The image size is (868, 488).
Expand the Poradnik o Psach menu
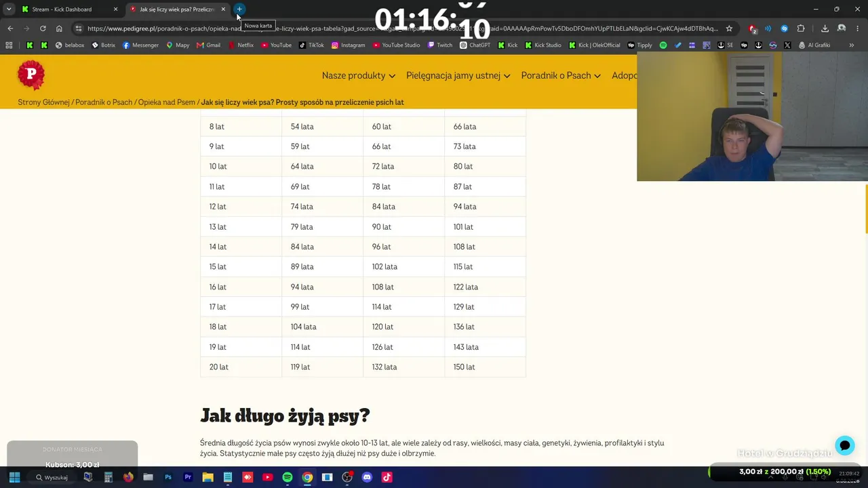(x=560, y=75)
